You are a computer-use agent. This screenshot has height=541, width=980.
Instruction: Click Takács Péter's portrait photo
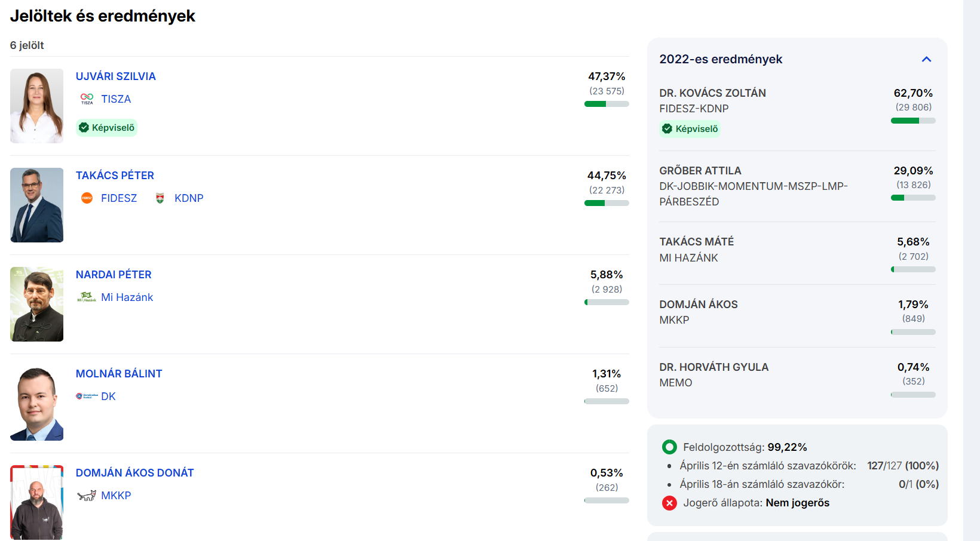tap(36, 205)
